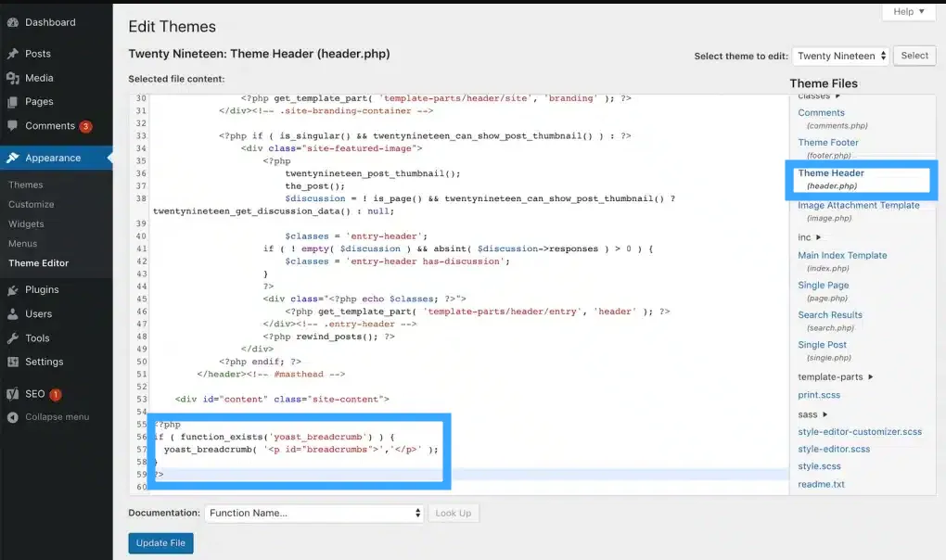Click the Users person icon

(x=13, y=314)
